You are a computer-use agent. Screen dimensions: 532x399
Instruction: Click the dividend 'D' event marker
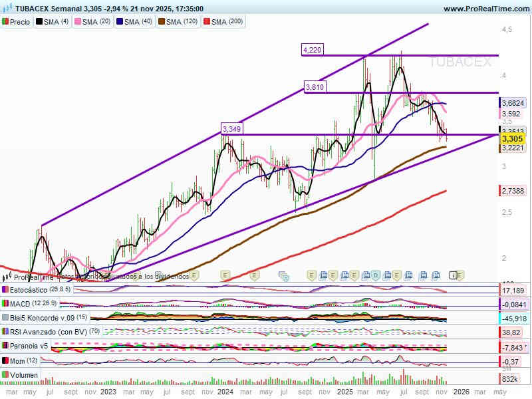click(376, 275)
